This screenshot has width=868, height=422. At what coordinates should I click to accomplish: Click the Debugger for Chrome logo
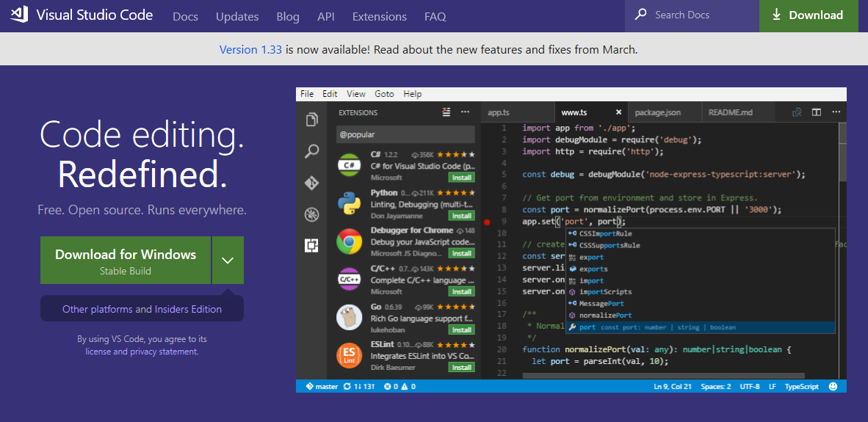350,241
